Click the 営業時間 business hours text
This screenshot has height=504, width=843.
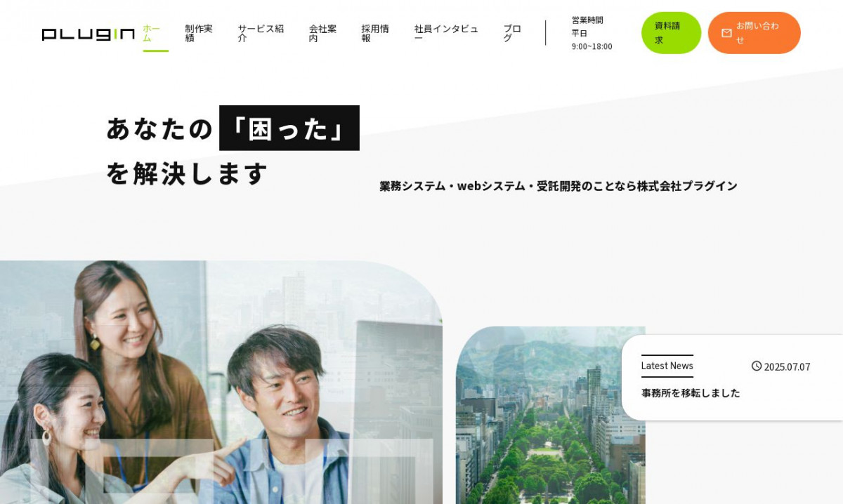coord(587,20)
